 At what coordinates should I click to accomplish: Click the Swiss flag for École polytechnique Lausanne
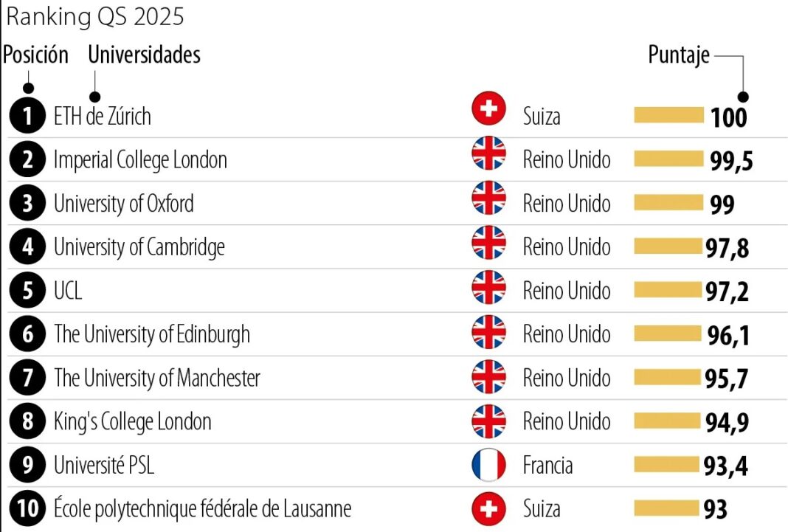pyautogui.click(x=488, y=508)
